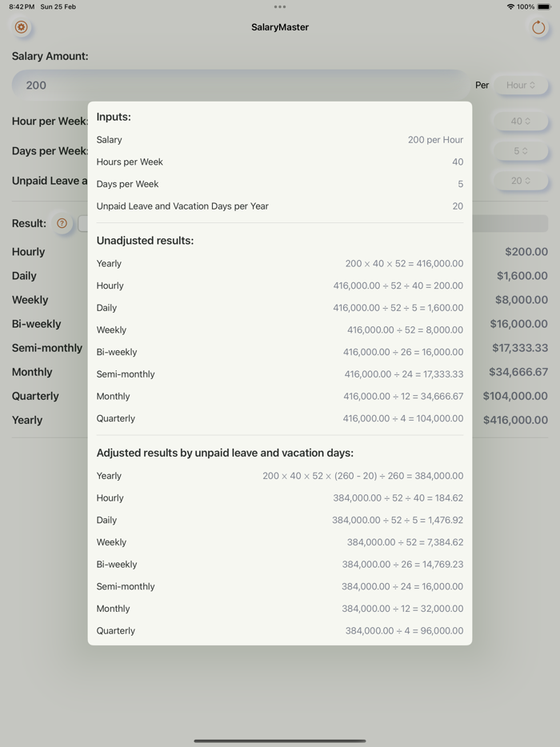560x747 pixels.
Task: Open the Per Hour period dropdown
Action: click(521, 85)
